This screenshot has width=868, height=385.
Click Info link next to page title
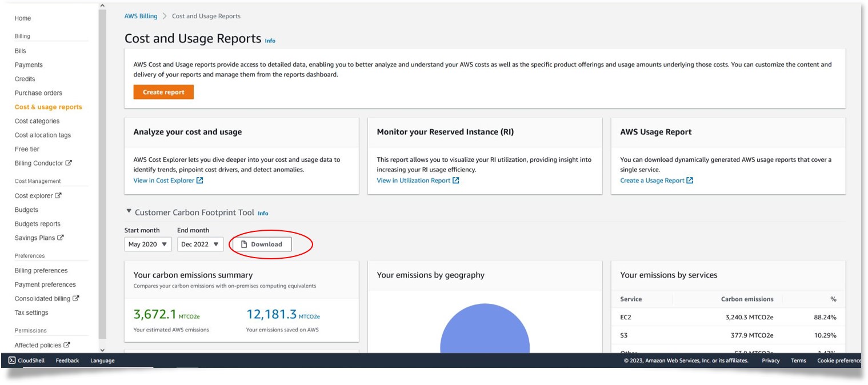[270, 41]
